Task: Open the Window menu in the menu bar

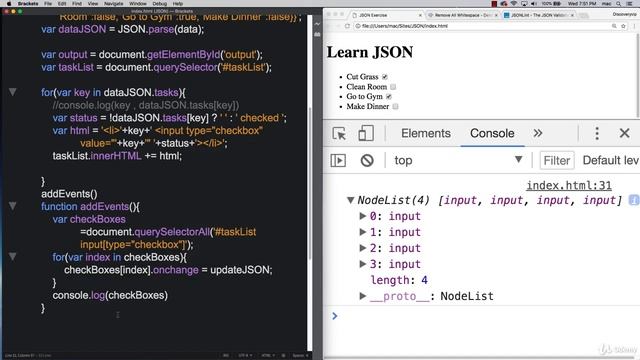Action: (x=138, y=3)
